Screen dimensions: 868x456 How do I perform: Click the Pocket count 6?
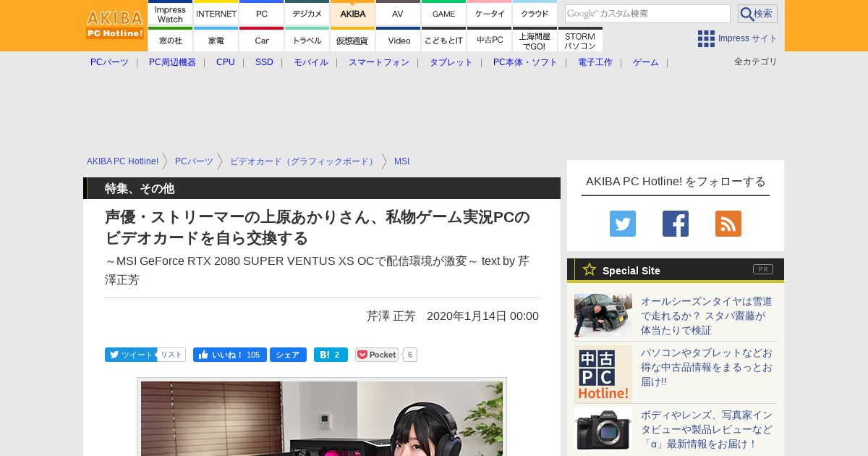(x=409, y=355)
